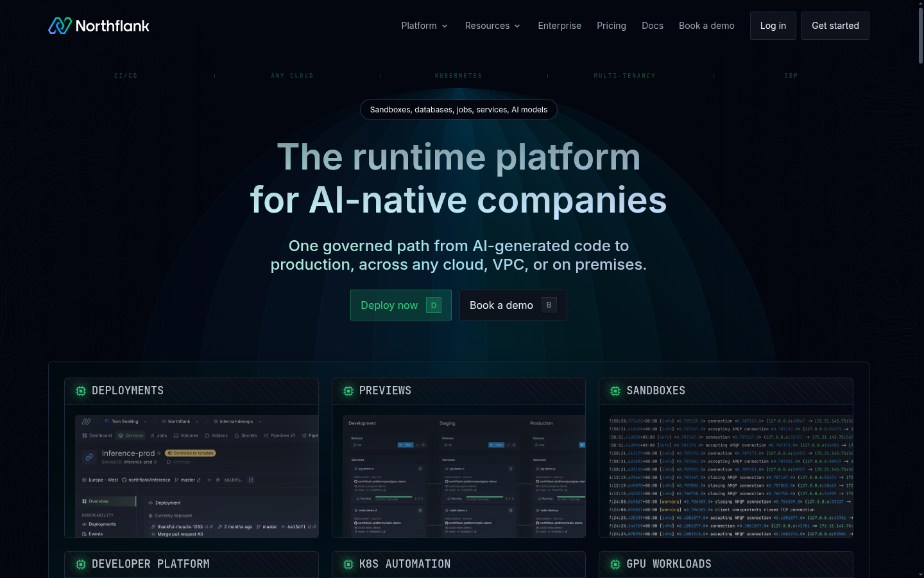Click the Sandboxes, databases, jobs pill badge
Viewport: 924px width, 578px height.
[459, 110]
